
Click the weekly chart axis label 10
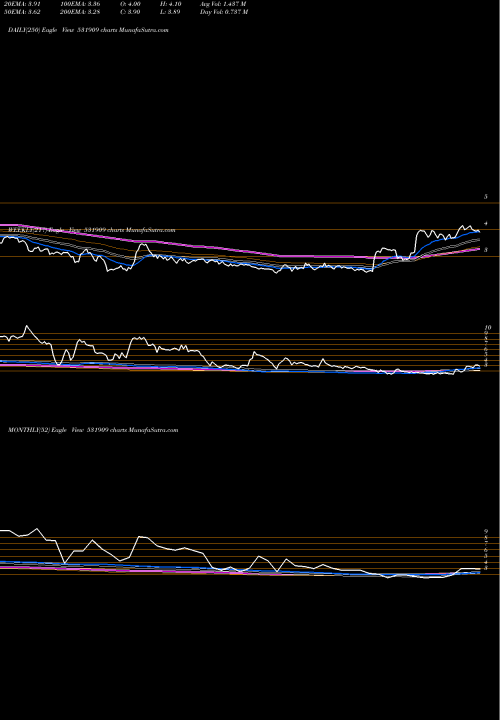click(488, 328)
